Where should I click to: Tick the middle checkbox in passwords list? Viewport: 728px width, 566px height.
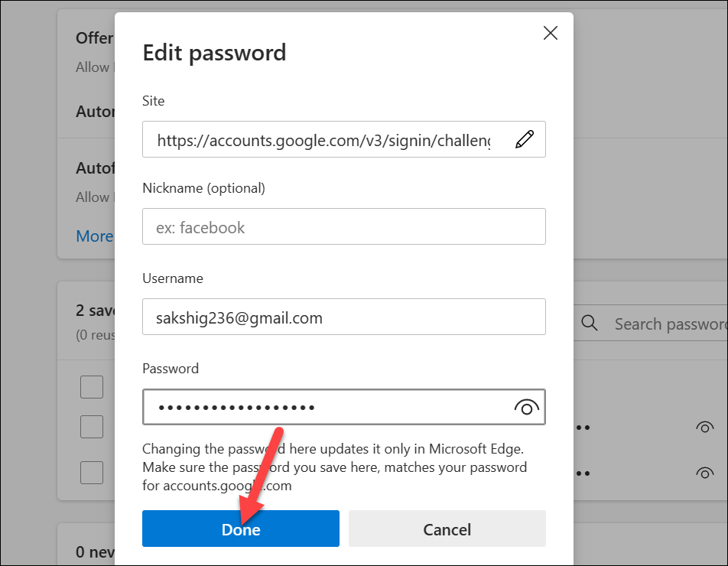(92, 427)
